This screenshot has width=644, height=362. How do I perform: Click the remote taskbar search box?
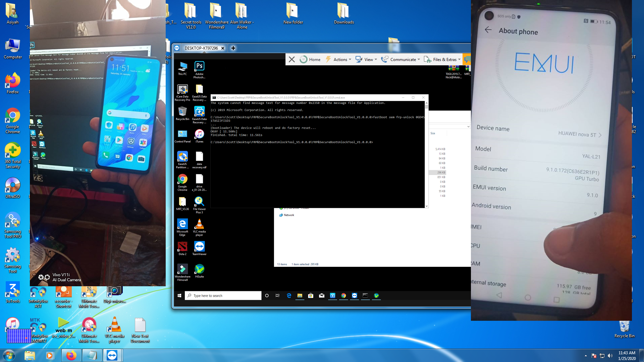coord(223,295)
